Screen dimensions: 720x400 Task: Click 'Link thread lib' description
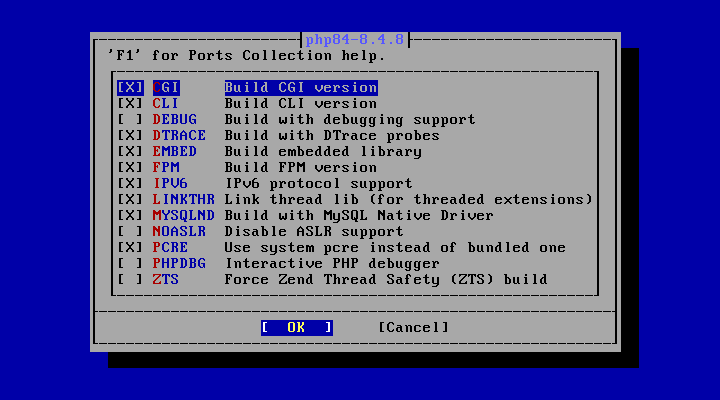pyautogui.click(x=409, y=199)
